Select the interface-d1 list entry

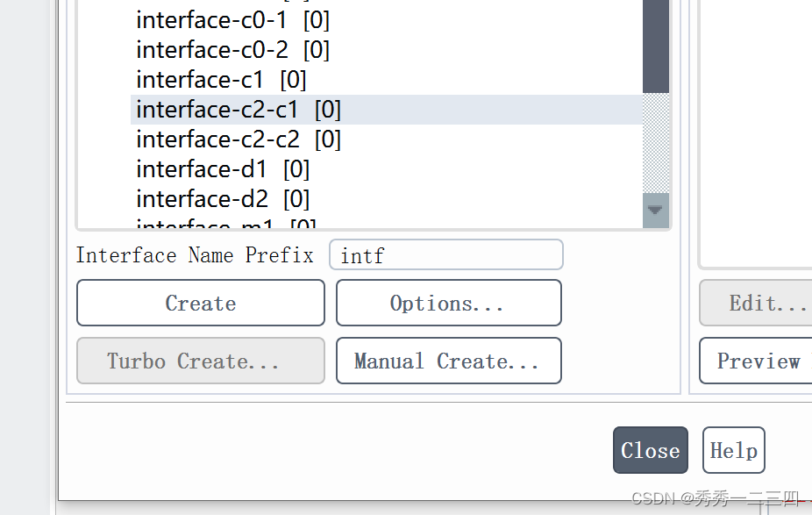(219, 168)
